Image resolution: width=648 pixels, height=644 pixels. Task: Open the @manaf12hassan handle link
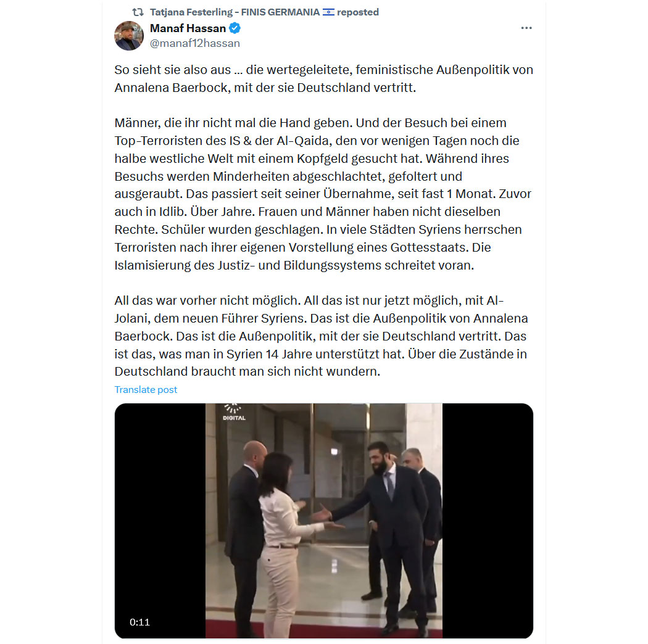(194, 43)
